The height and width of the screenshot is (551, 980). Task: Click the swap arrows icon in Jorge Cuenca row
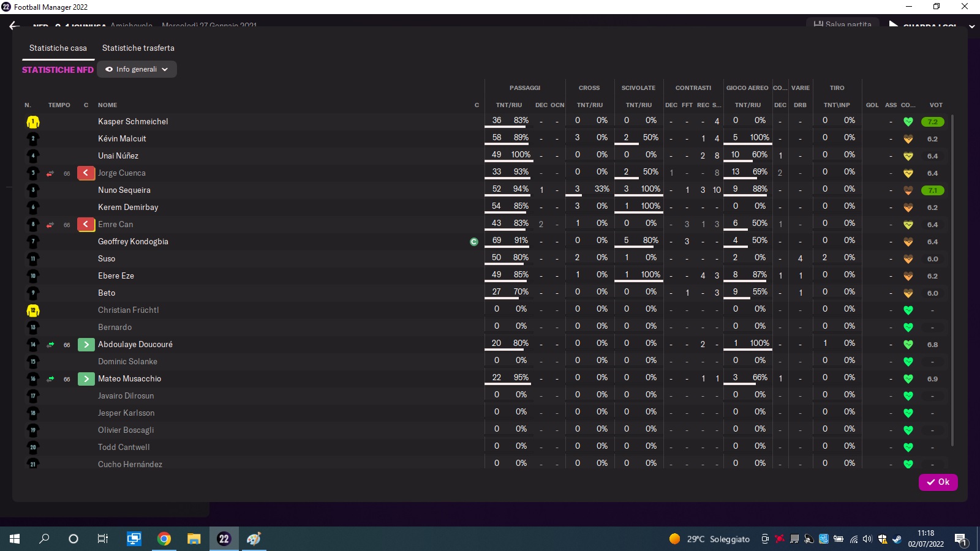click(50, 173)
